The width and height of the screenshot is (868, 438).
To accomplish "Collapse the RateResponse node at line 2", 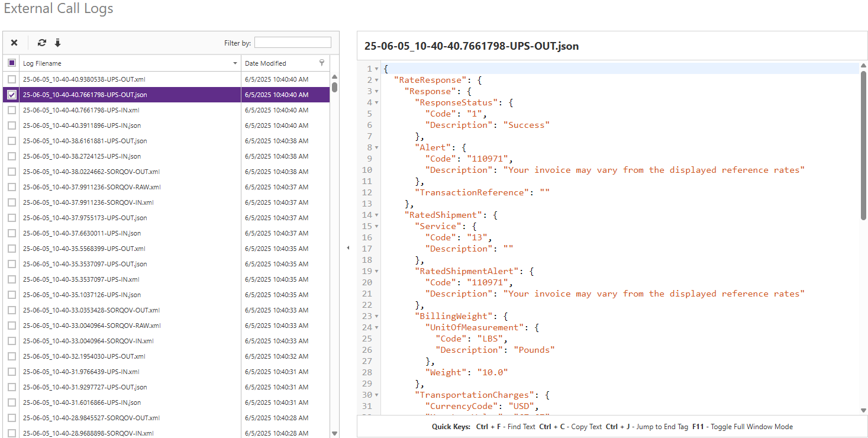I will pos(377,80).
